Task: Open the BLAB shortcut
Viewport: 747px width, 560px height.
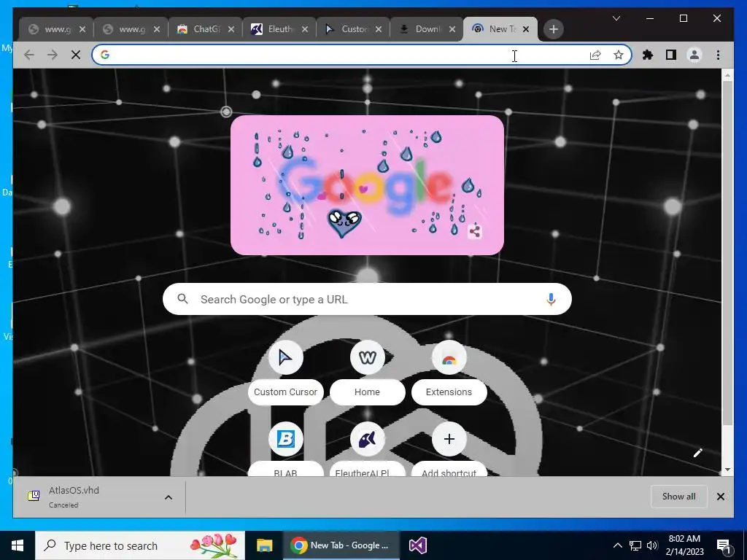Action: (x=285, y=448)
